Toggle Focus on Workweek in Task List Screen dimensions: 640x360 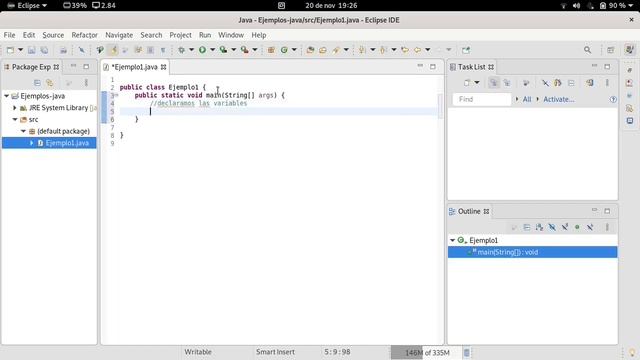(526, 83)
